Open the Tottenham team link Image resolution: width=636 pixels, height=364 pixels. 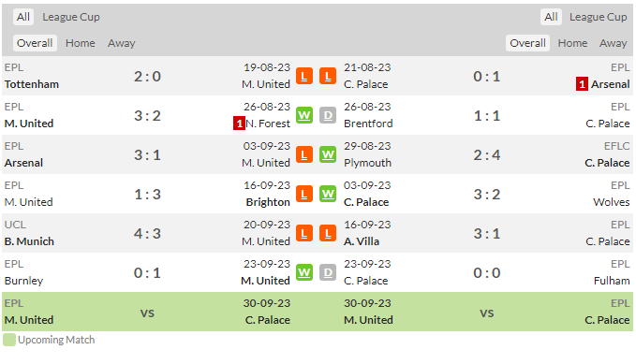point(32,84)
